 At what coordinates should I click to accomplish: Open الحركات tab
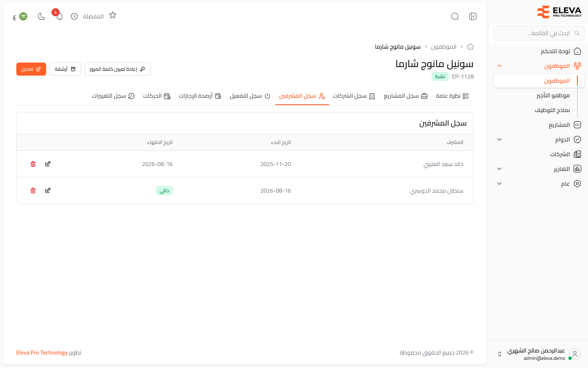157,96
